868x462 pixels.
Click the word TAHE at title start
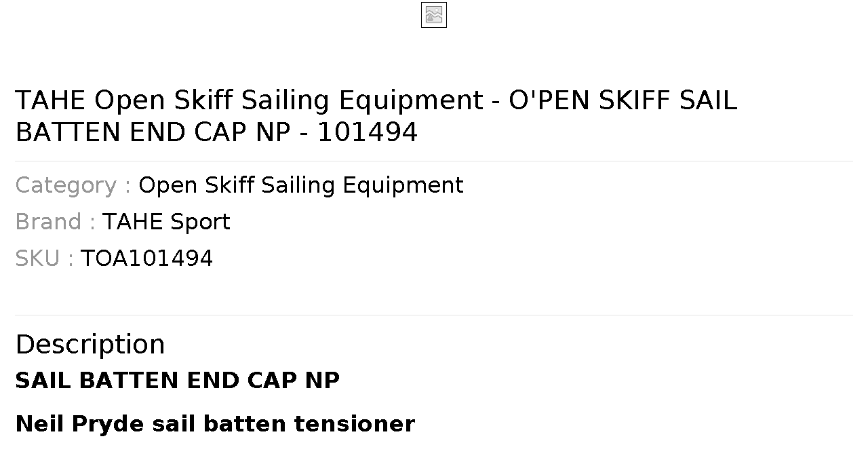(51, 100)
